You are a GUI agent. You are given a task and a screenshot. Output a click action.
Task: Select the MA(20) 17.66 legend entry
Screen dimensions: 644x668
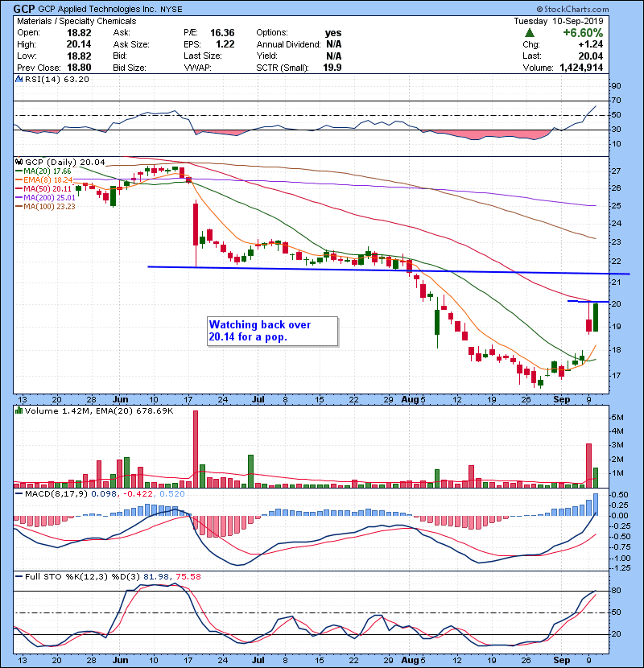[43, 171]
